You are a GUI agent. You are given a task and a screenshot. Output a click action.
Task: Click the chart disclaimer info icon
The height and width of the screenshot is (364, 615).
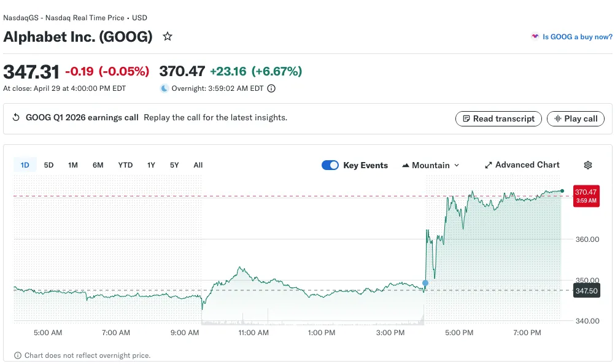tap(18, 355)
